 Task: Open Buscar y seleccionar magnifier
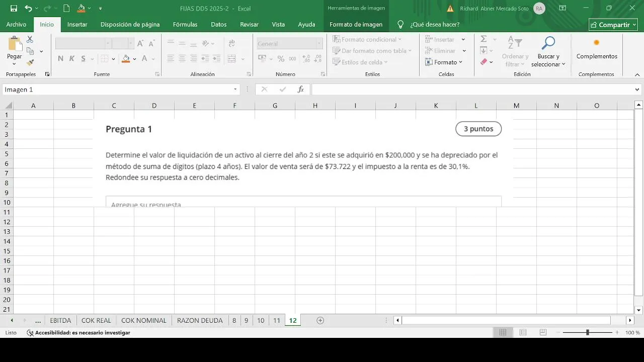(548, 43)
